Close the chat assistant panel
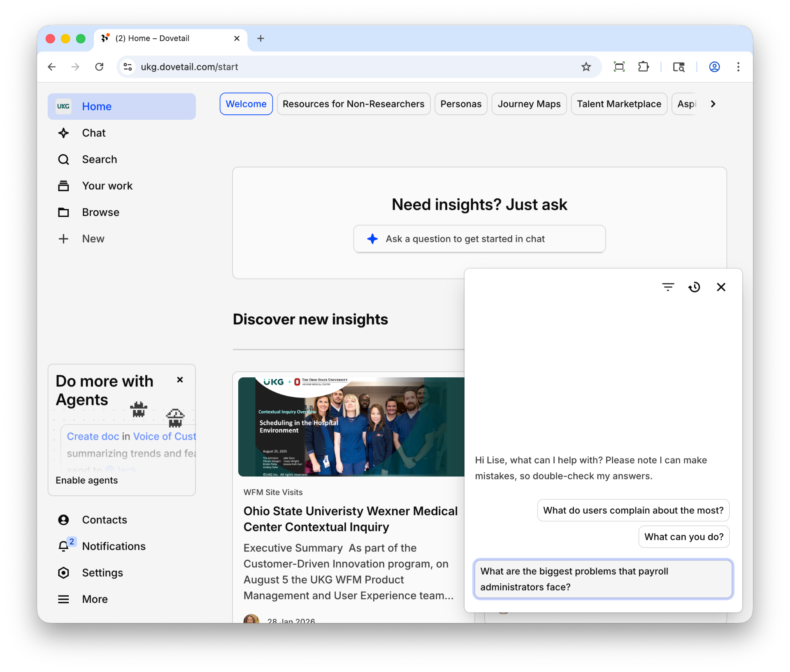 721,287
